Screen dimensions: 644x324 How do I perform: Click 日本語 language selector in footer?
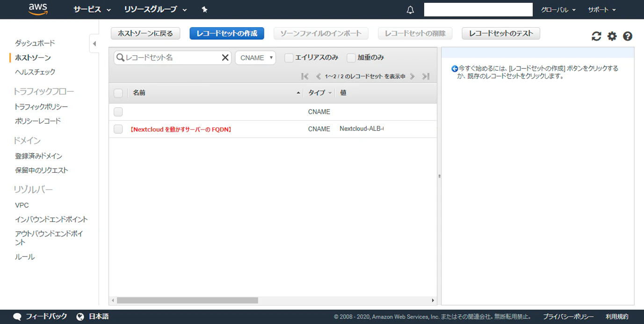[x=99, y=317]
